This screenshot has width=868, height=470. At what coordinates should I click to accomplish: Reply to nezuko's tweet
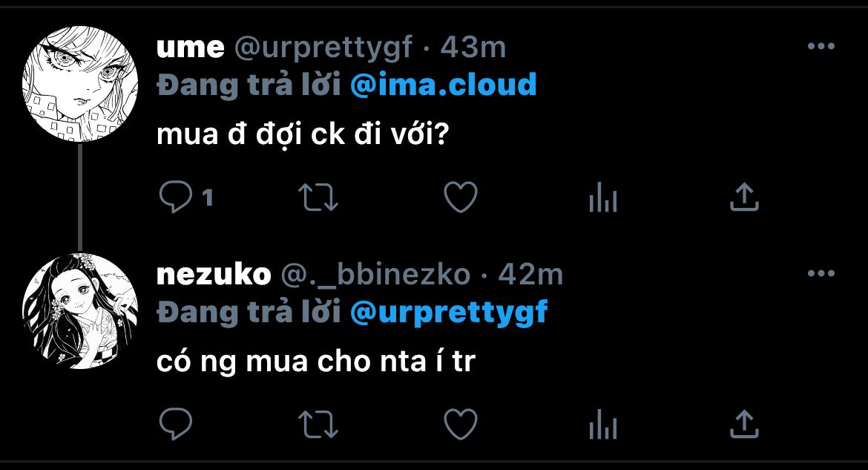pyautogui.click(x=176, y=424)
